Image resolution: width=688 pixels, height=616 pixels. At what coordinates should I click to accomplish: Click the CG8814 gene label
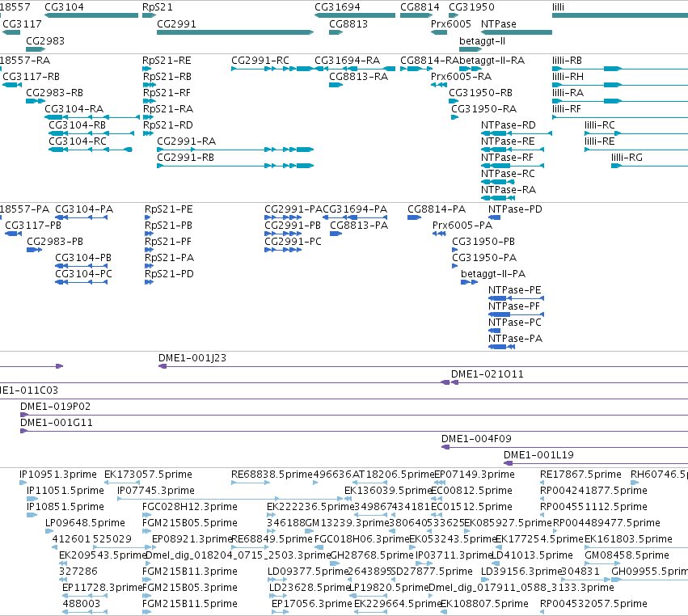(x=420, y=7)
